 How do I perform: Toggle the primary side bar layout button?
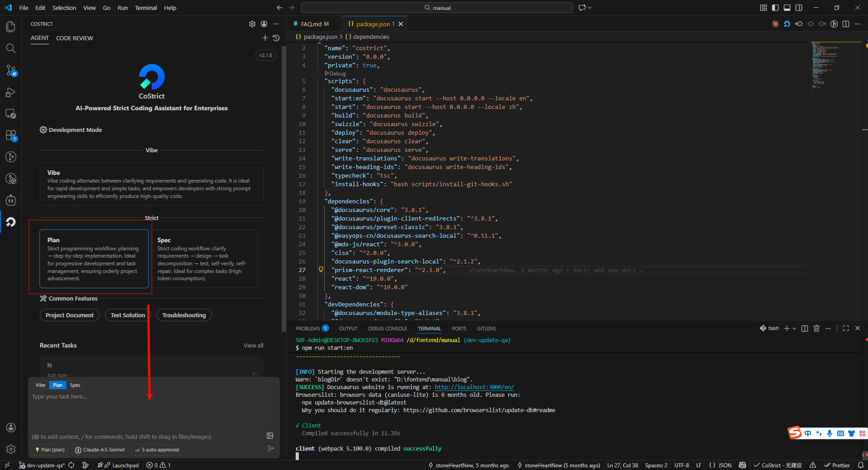tap(775, 8)
